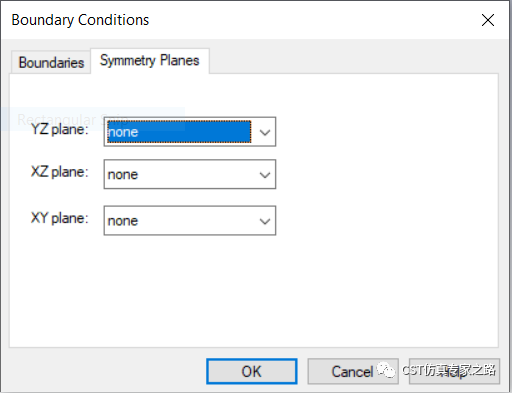Click the Boundary Conditions title bar
This screenshot has width=512, height=393.
(233, 20)
